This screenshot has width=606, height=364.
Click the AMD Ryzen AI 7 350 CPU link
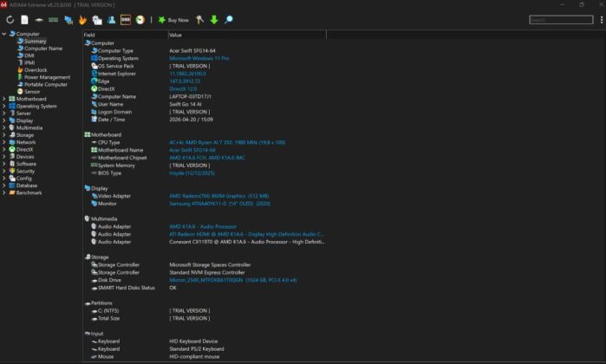click(x=227, y=143)
